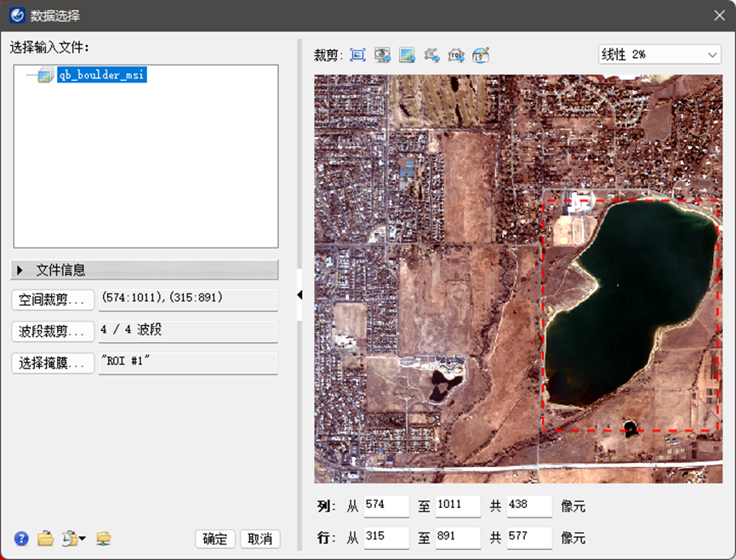Click the column start field showing 574
Viewport: 736px width, 560px height.
386,506
